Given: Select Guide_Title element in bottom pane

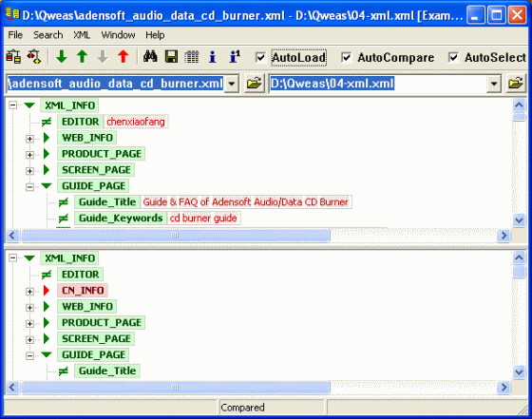Looking at the screenshot, I should 107,371.
